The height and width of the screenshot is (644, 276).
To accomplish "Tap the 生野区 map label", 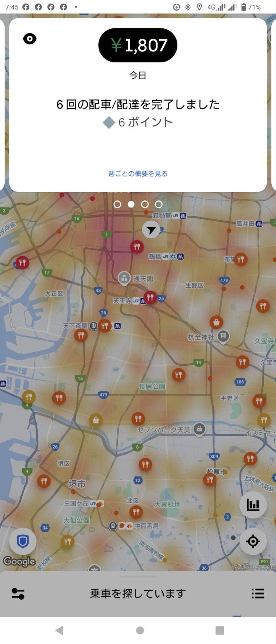I will [194, 285].
